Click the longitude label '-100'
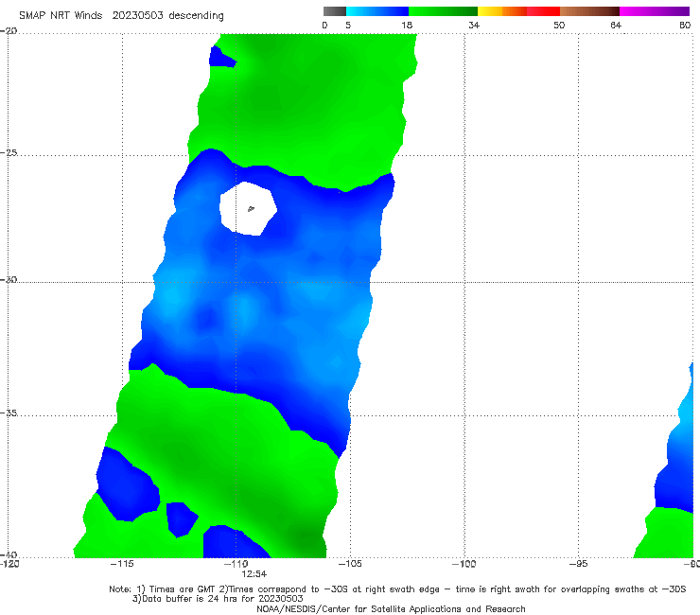Viewport: 700px width, 615px height. (x=464, y=564)
